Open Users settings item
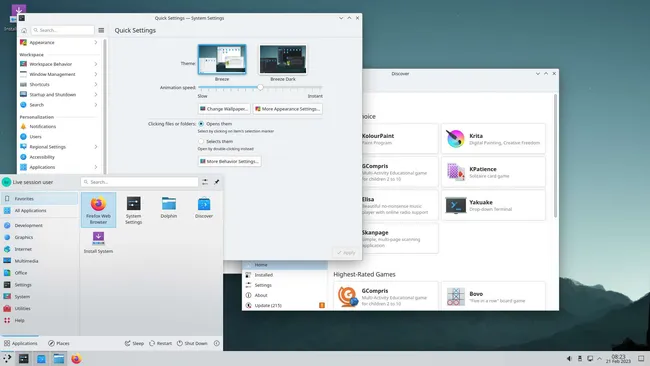Viewport: 650px width, 366px height. [x=59, y=136]
